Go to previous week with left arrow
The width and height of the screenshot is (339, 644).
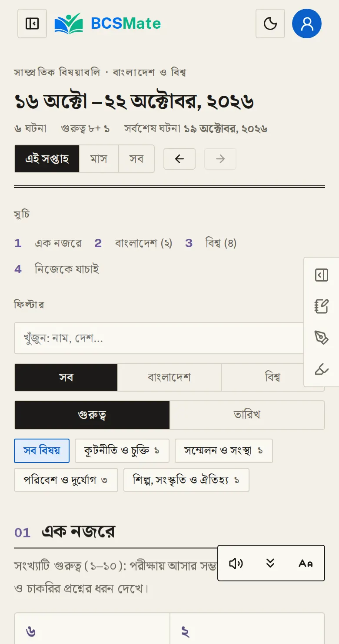[179, 159]
